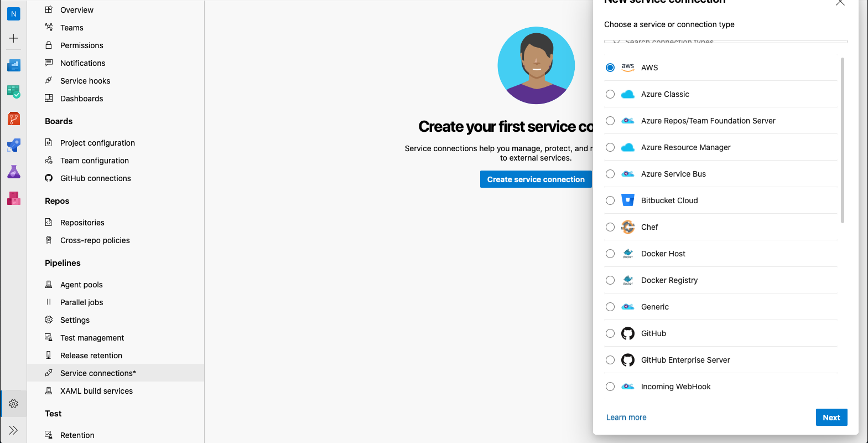Open the project home icon labeled N
The width and height of the screenshot is (868, 443).
click(x=14, y=14)
